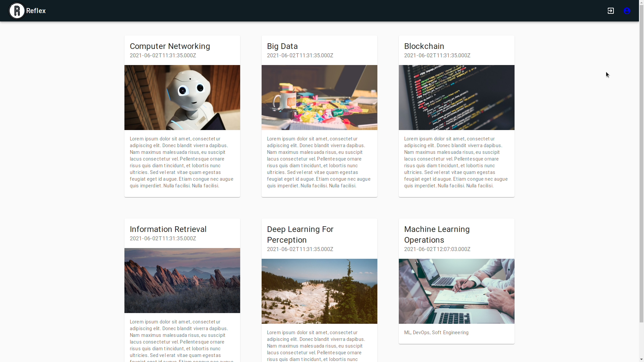
Task: Click the Big Data card date text
Action: point(300,56)
